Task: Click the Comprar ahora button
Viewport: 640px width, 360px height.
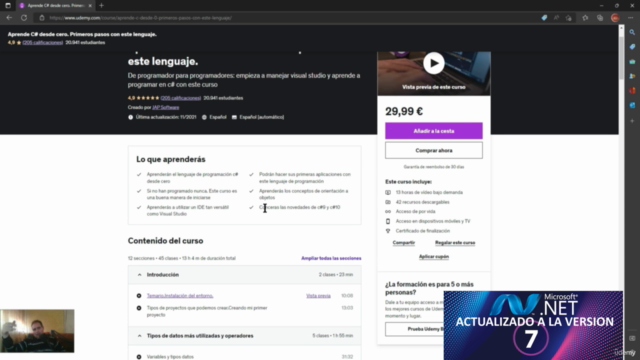Action: pos(433,151)
